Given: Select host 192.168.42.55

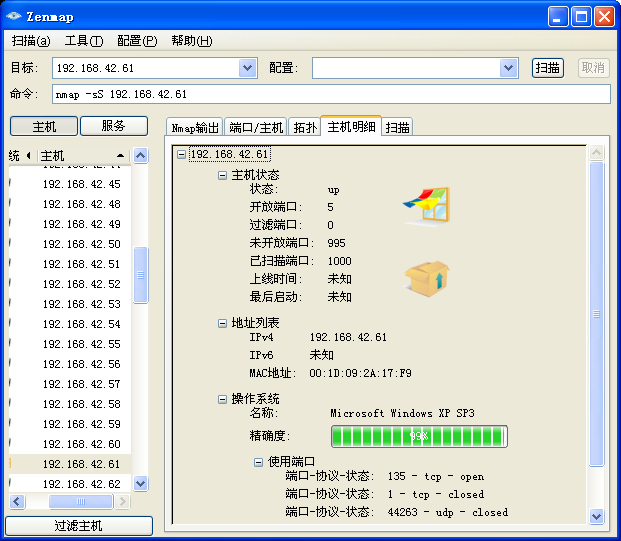Looking at the screenshot, I should tap(82, 344).
